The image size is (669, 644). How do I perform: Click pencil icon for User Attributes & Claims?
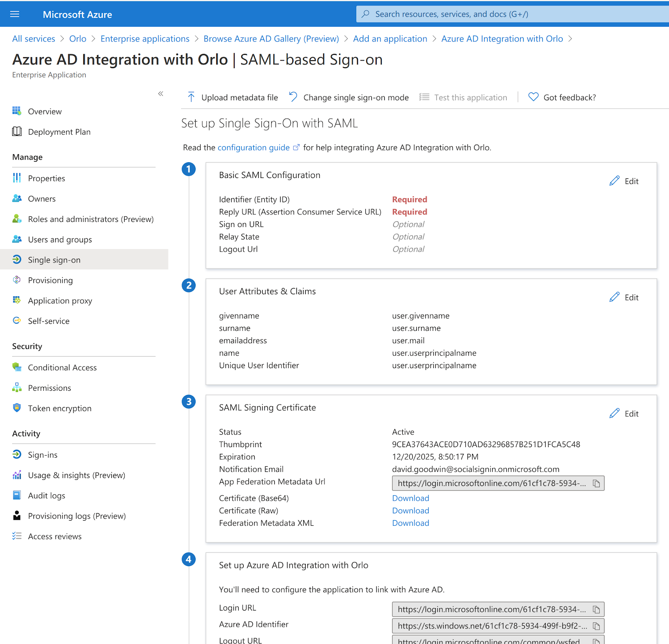click(x=614, y=297)
